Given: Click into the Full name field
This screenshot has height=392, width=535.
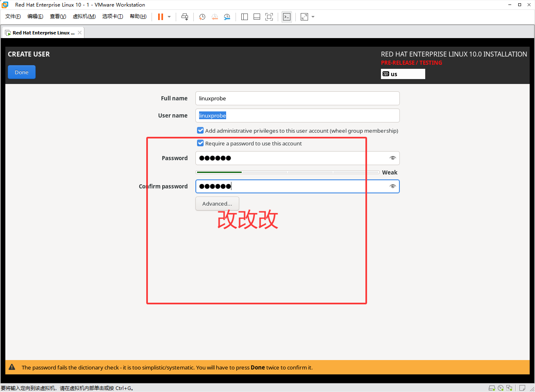Looking at the screenshot, I should click(x=297, y=98).
